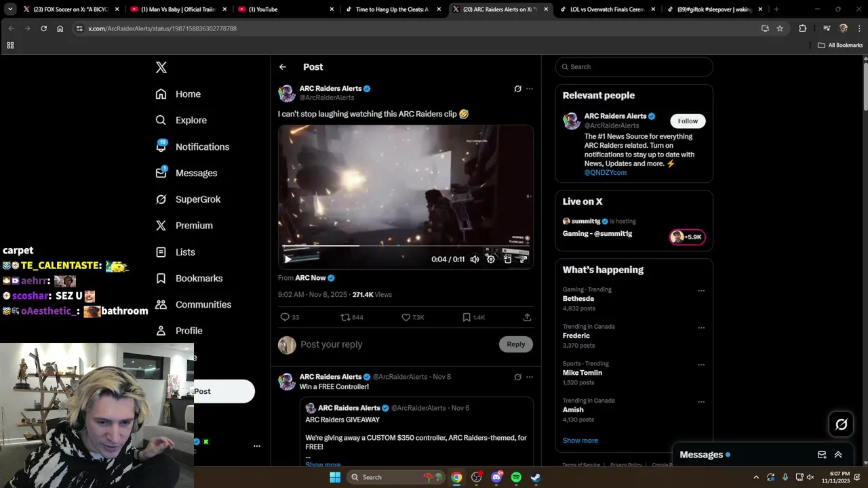This screenshot has height=488, width=868.
Task: Click the Post your reply field
Action: pos(397,344)
